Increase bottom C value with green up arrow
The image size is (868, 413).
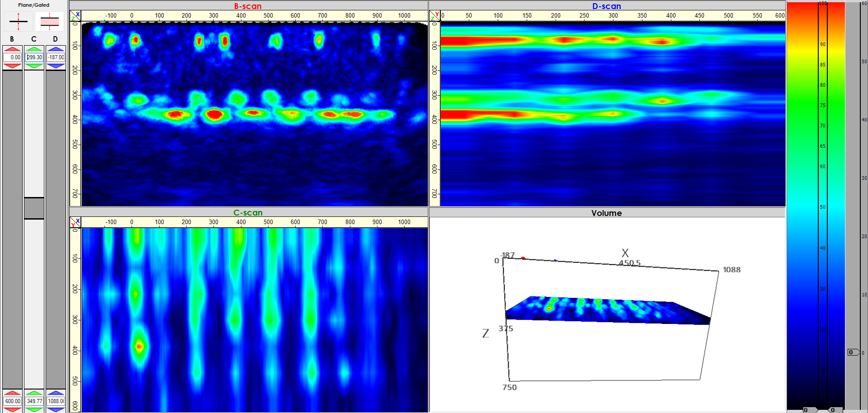click(34, 393)
